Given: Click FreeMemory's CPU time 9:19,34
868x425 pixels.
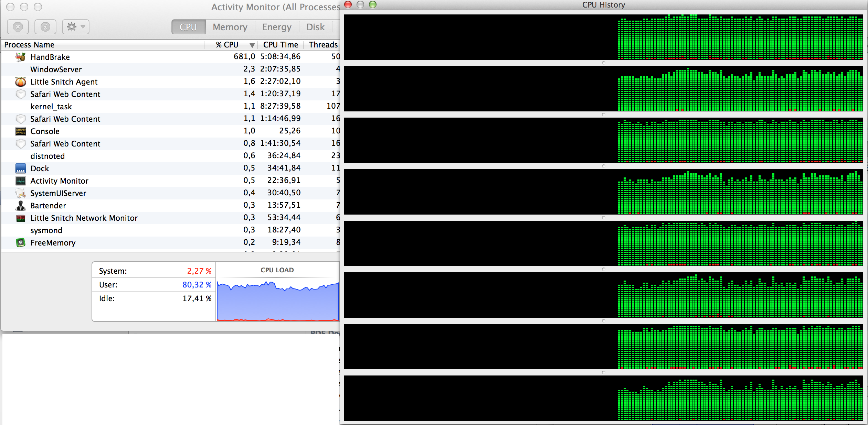Looking at the screenshot, I should 286,242.
